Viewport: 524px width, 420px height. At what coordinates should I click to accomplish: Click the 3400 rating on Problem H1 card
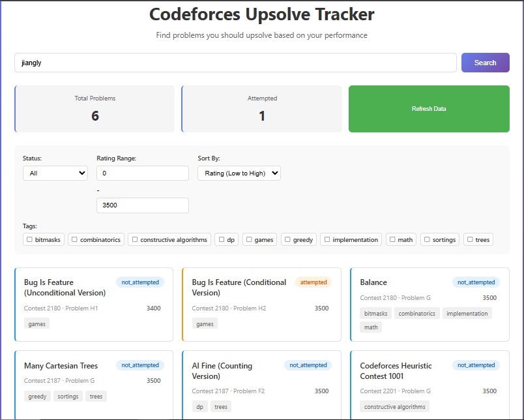tap(153, 308)
